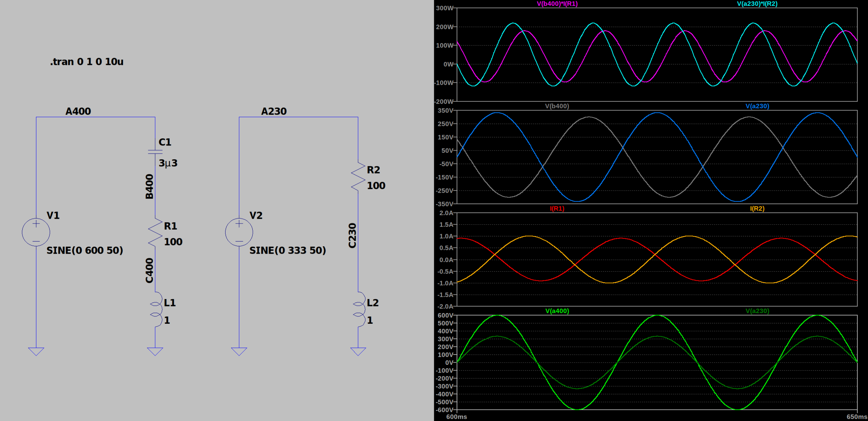Click the B400 net label
Image resolution: width=868 pixels, height=421 pixels.
pos(149,187)
